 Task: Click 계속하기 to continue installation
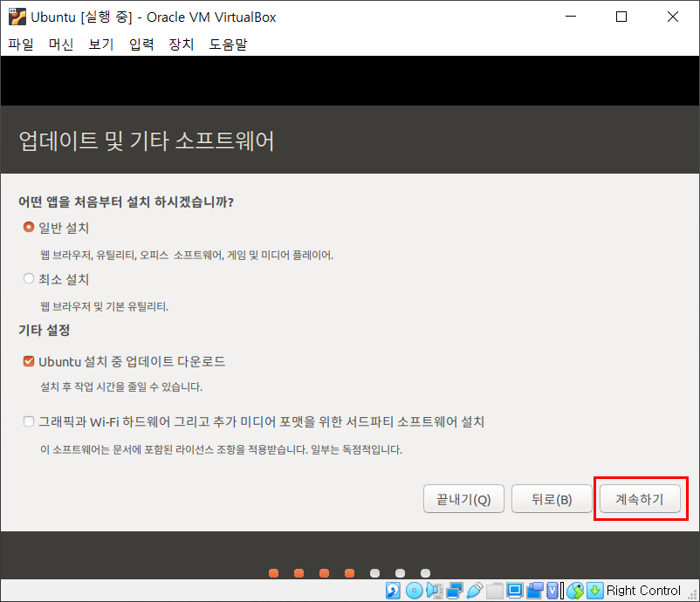tap(640, 499)
